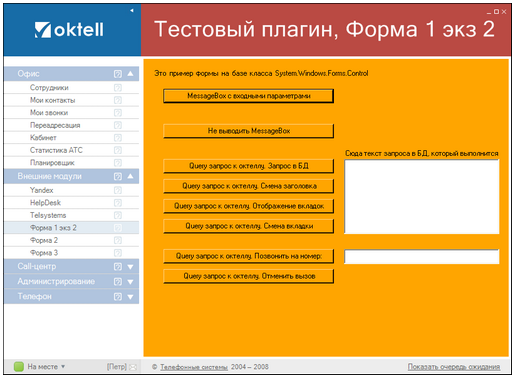The width and height of the screenshot is (518, 380).
Task: Click the help icon in Офис header
Action: [118, 74]
